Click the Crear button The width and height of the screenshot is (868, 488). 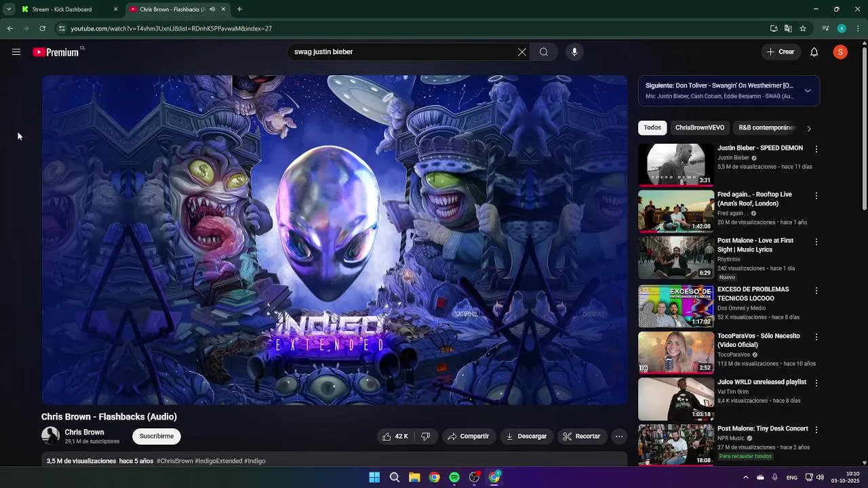[x=780, y=52]
